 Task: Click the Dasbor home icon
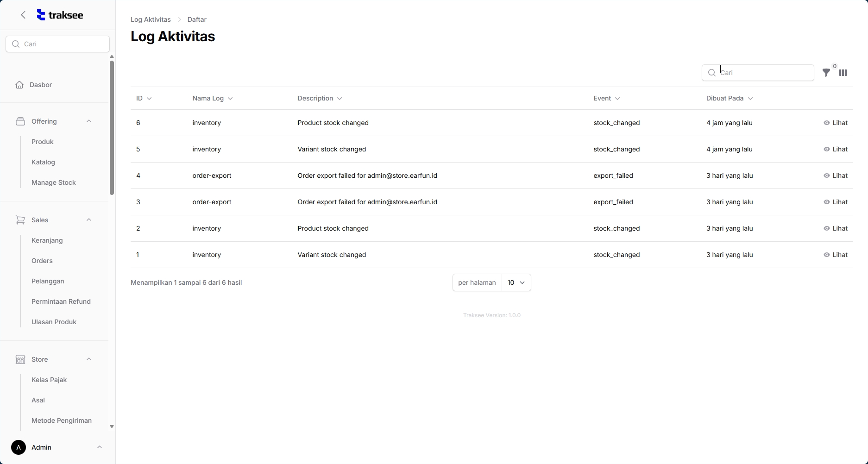click(x=19, y=85)
